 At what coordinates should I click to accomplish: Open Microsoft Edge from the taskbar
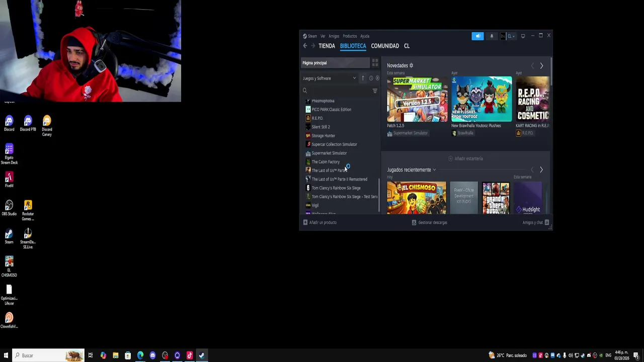pyautogui.click(x=140, y=355)
